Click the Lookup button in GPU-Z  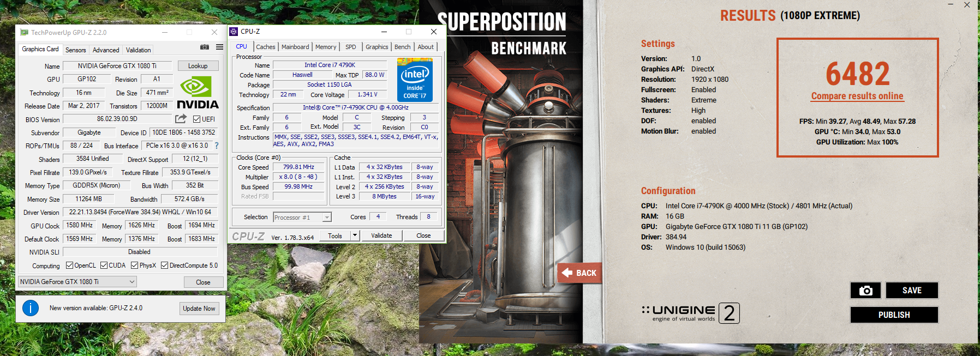pyautogui.click(x=198, y=66)
